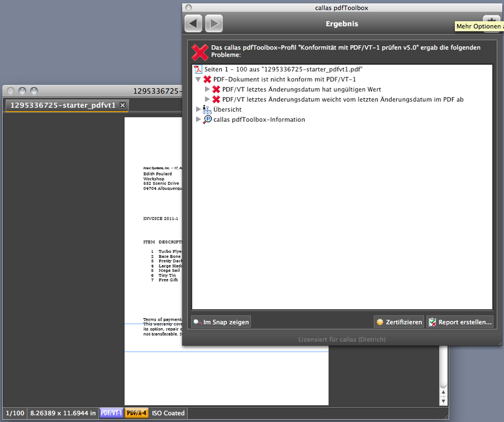Expand the "weicht vom letzten Änderungsdatum" error entry
The height and width of the screenshot is (422, 504).
(207, 99)
